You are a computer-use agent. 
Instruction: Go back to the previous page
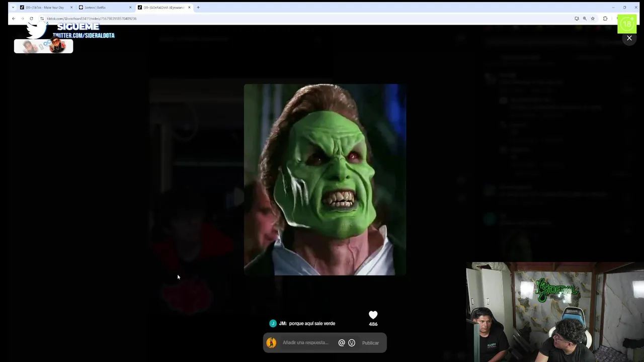pos(14,19)
